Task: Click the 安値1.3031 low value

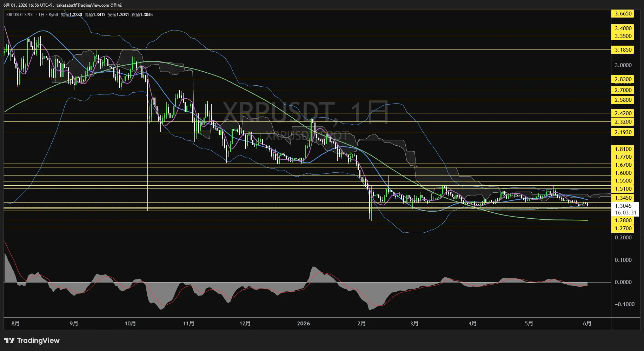Action: tap(119, 15)
